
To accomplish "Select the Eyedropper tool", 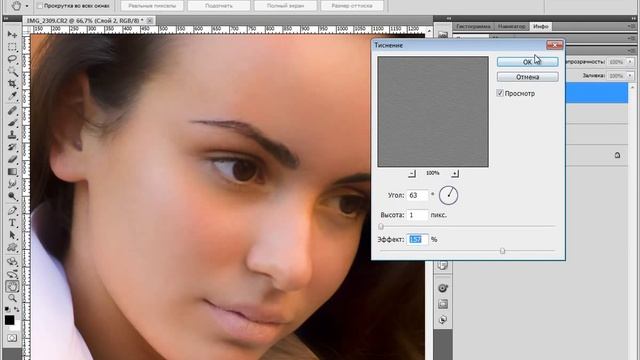I will tap(12, 96).
